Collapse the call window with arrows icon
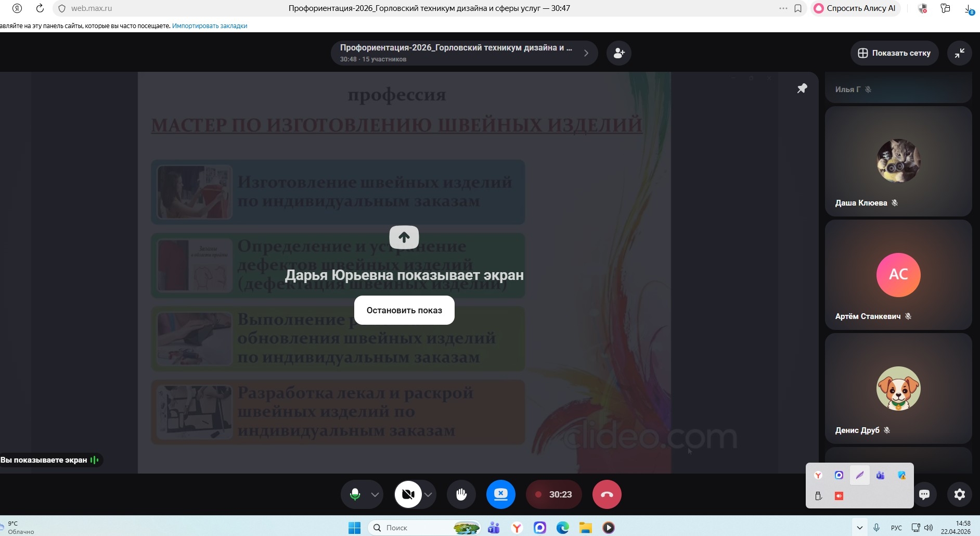Screen dimensions: 980x536 [960, 53]
